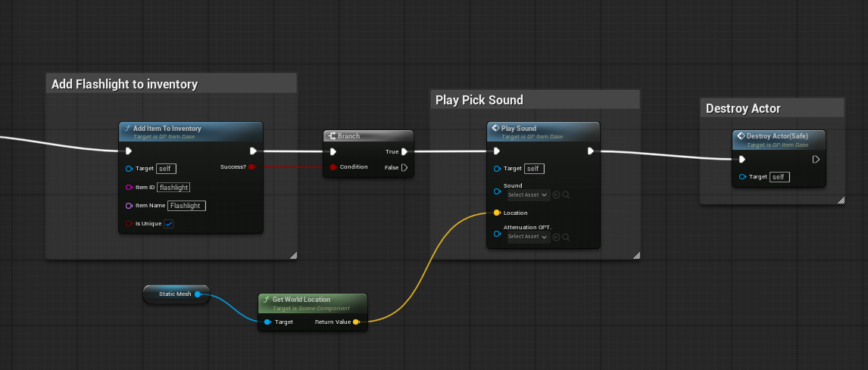This screenshot has width=868, height=370.
Task: Click the Attenuation use-selected-asset arrow icon
Action: click(557, 237)
